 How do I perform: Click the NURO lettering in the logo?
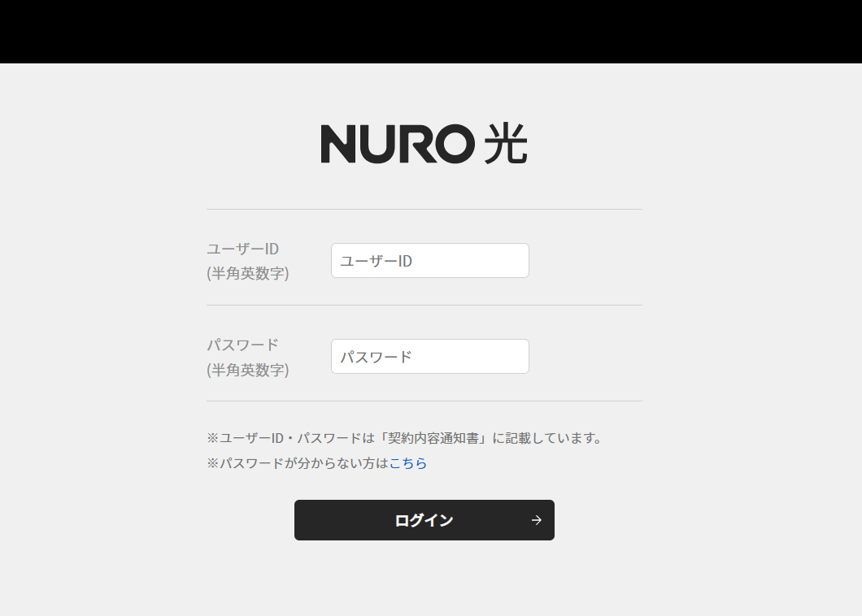(x=398, y=143)
